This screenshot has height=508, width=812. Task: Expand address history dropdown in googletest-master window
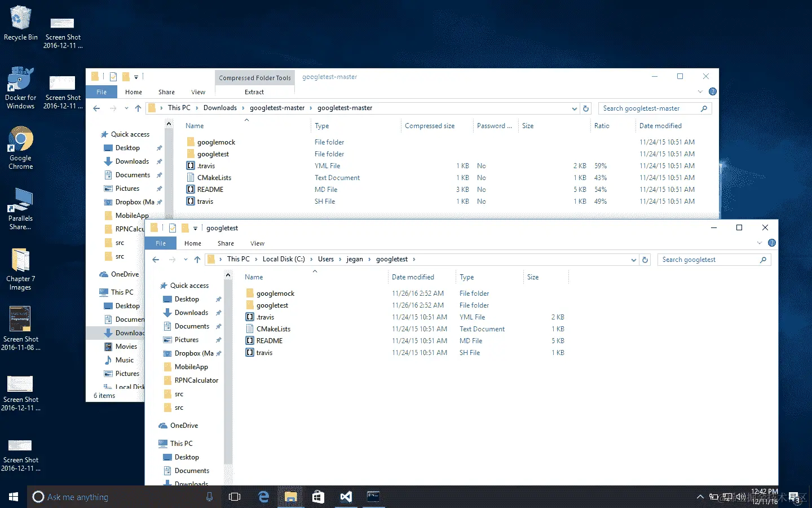pos(575,108)
